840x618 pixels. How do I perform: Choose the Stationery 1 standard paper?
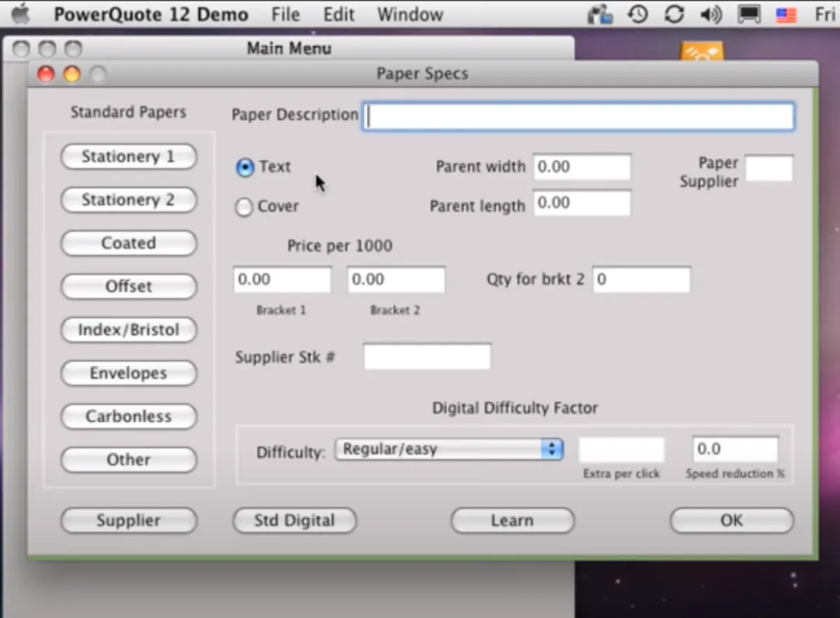129,157
